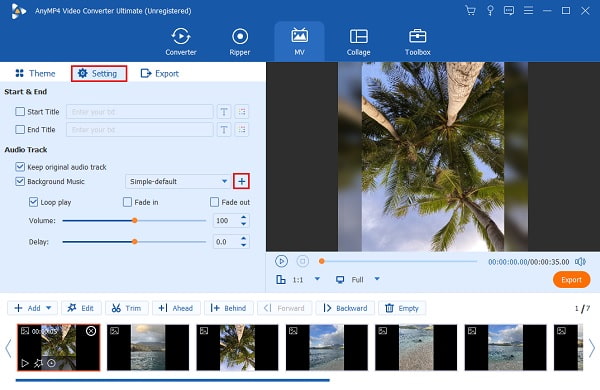
Task: Click the Forward button
Action: (x=285, y=308)
